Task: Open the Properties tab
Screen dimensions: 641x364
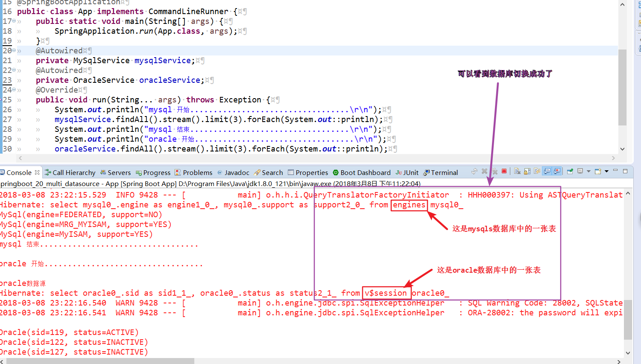Action: click(308, 172)
